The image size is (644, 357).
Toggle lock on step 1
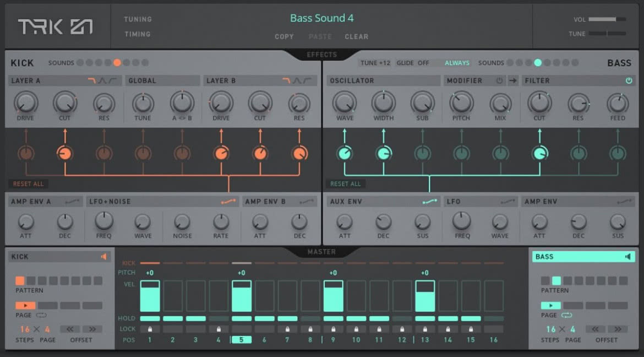(150, 329)
